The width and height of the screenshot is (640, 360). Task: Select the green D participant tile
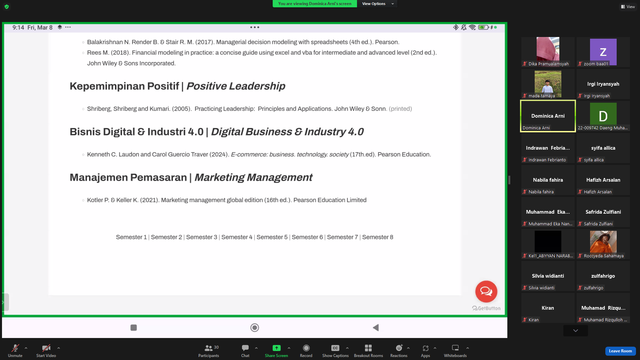pyautogui.click(x=603, y=116)
